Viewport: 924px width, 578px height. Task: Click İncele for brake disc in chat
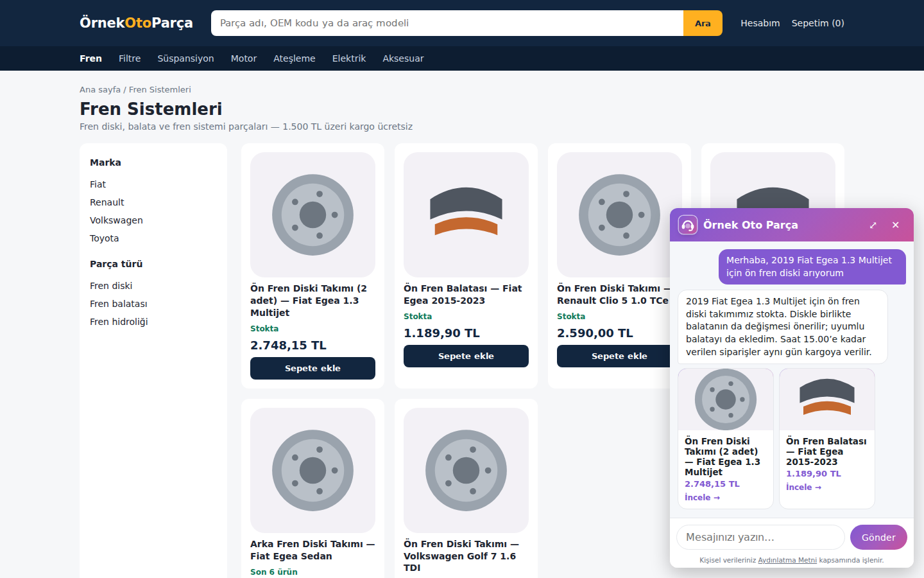(702, 498)
